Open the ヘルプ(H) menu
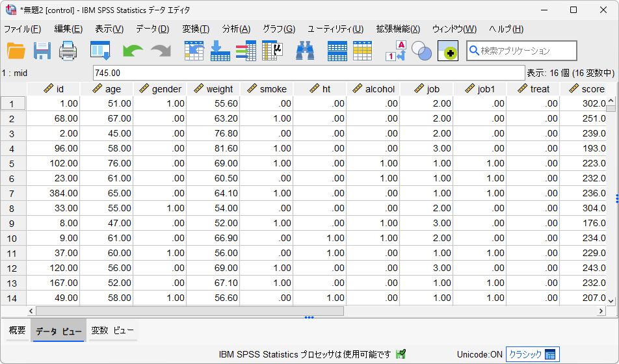Image resolution: width=619 pixels, height=364 pixels. click(506, 29)
